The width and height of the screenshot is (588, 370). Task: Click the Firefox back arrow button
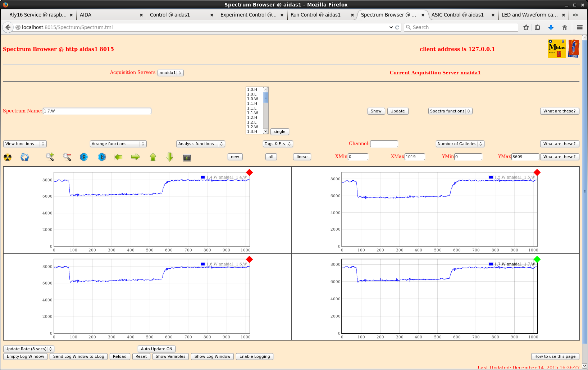8,27
